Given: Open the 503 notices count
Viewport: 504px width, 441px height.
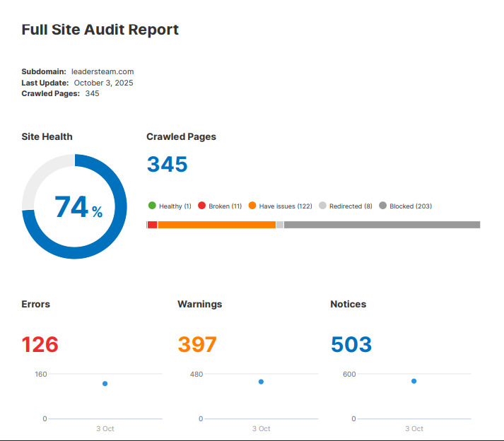Looking at the screenshot, I should coord(351,345).
